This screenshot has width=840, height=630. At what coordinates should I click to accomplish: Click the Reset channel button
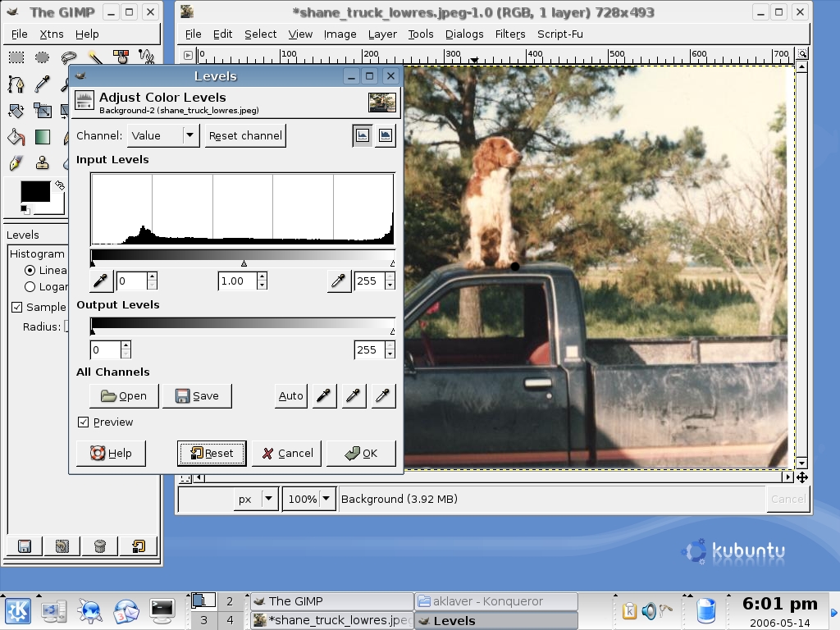click(x=245, y=135)
